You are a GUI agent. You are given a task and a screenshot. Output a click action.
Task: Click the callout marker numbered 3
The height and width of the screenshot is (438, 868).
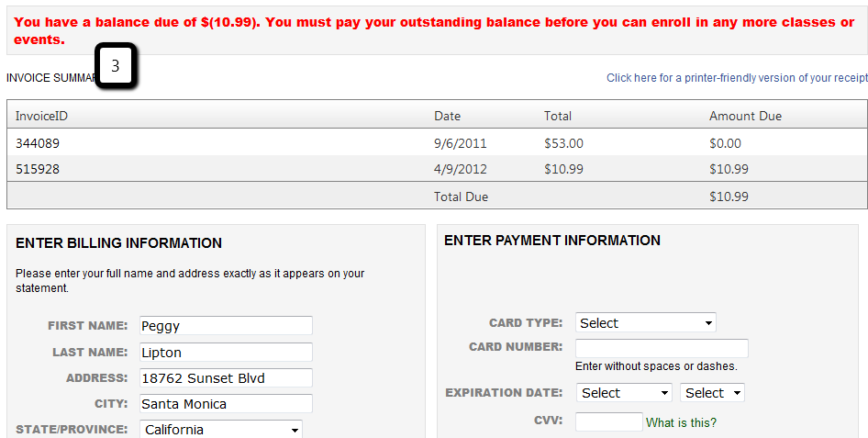tap(116, 66)
